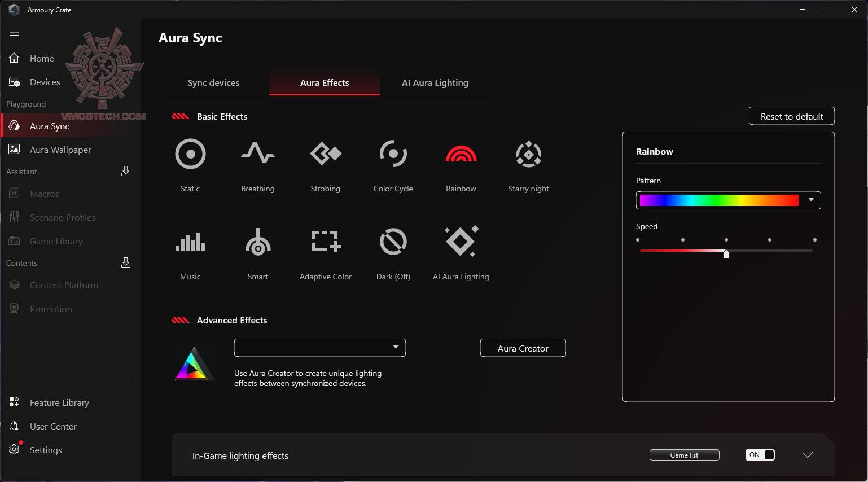This screenshot has height=482, width=868.
Task: Select the Rainbow effect icon
Action: 461,154
